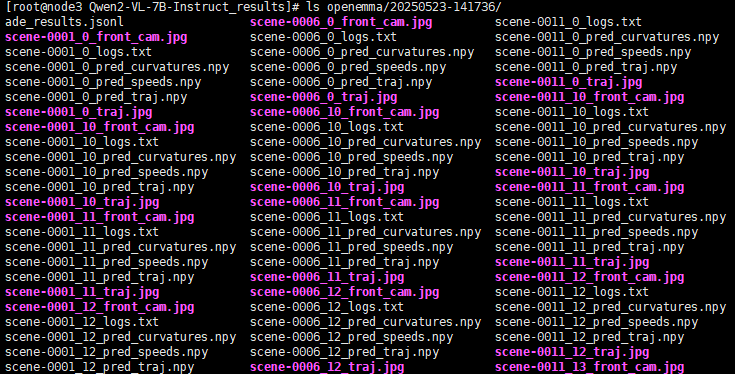Click scene-0006_12_pred_traj.npy
Screen dimensions: 735x374
click(x=345, y=352)
